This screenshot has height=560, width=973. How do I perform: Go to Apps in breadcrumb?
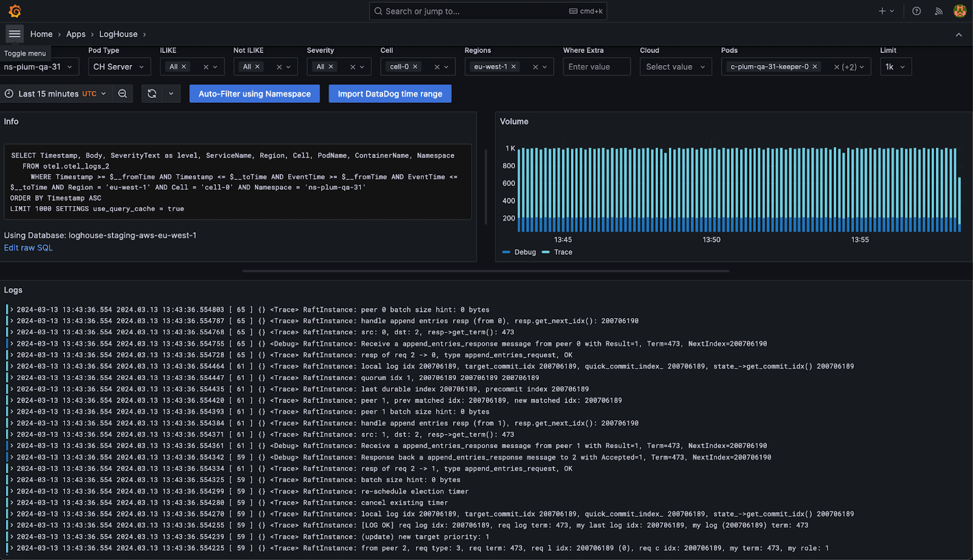point(76,34)
